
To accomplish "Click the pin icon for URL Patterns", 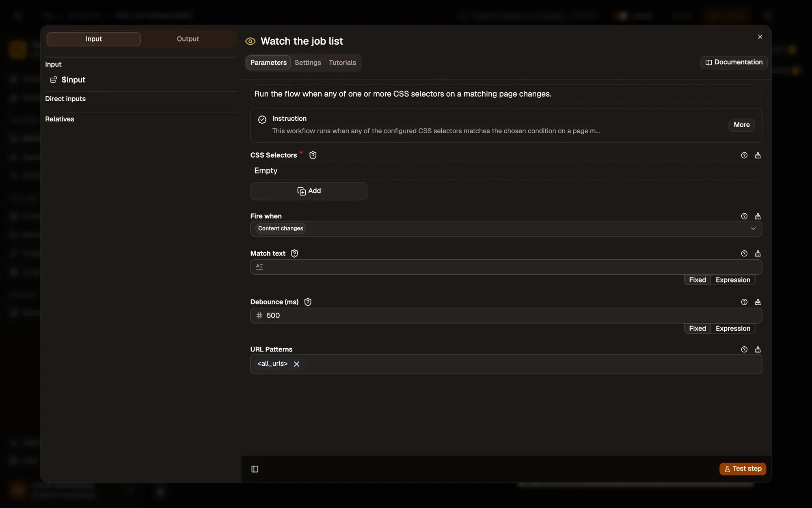I will (758, 350).
